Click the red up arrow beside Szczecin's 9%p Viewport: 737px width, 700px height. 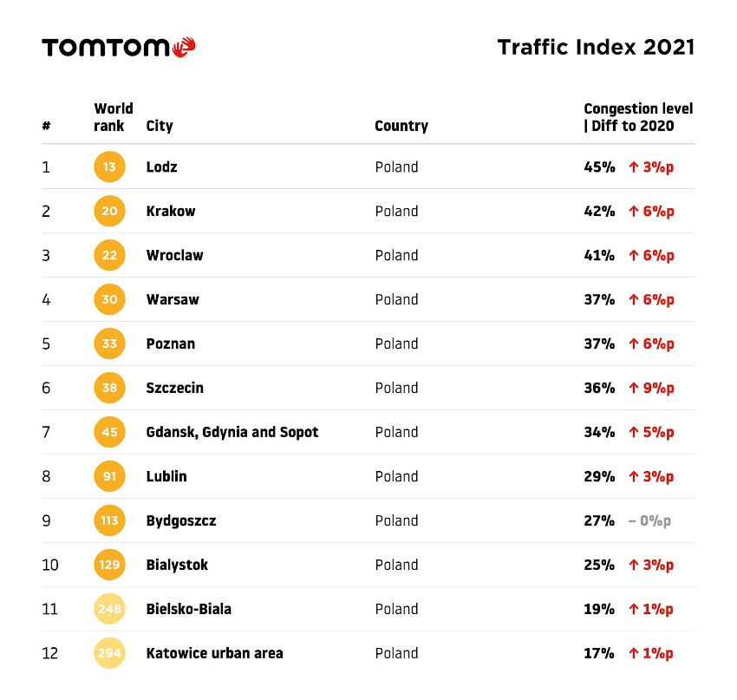point(634,389)
